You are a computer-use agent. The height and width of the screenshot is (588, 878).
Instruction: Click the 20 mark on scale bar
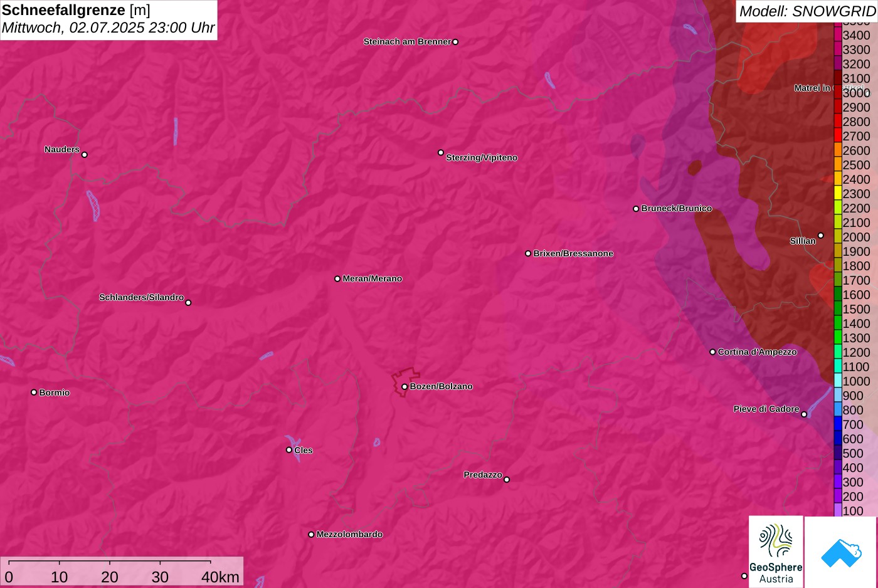(110, 577)
